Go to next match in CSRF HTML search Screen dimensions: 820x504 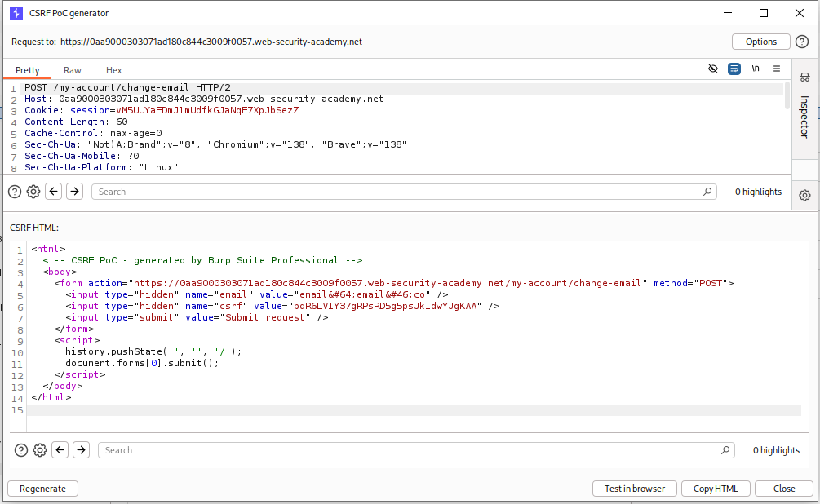[82, 449]
